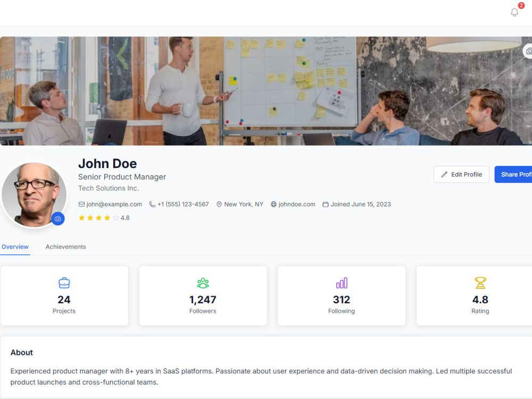Open the Achievements tab
The image size is (532, 399).
click(x=66, y=247)
